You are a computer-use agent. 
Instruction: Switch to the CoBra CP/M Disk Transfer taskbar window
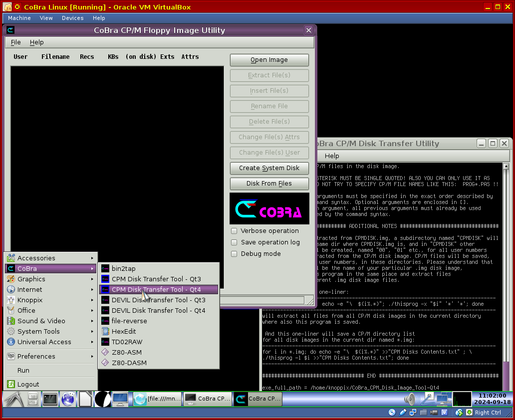pyautogui.click(x=208, y=399)
